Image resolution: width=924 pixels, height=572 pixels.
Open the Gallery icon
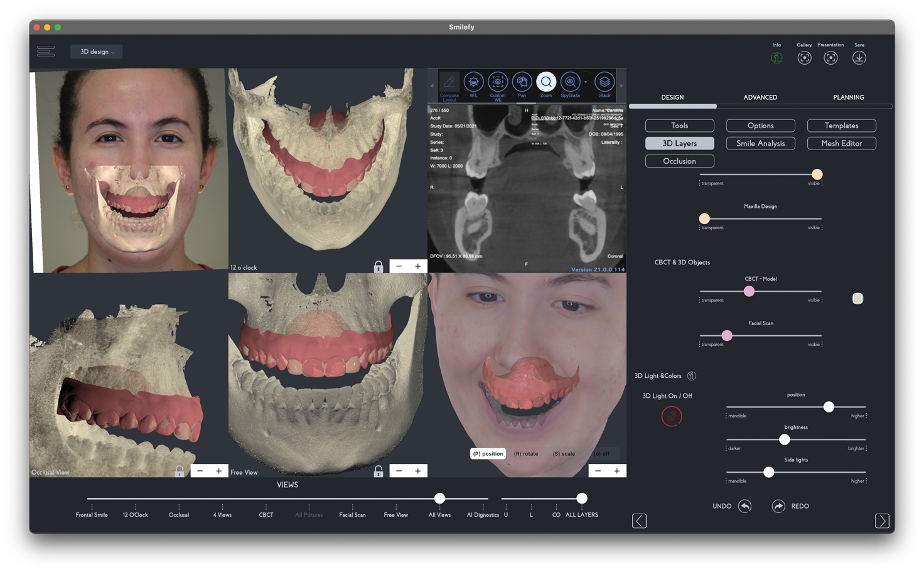(804, 58)
